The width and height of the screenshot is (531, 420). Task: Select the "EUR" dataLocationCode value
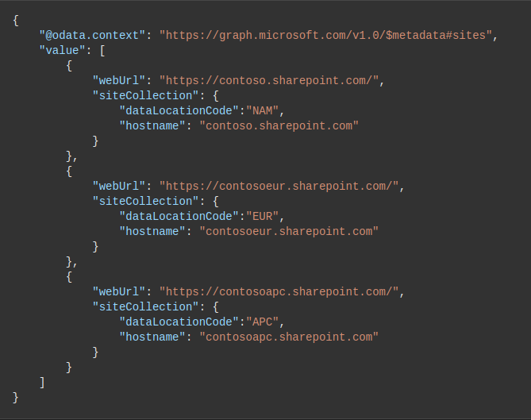point(263,217)
